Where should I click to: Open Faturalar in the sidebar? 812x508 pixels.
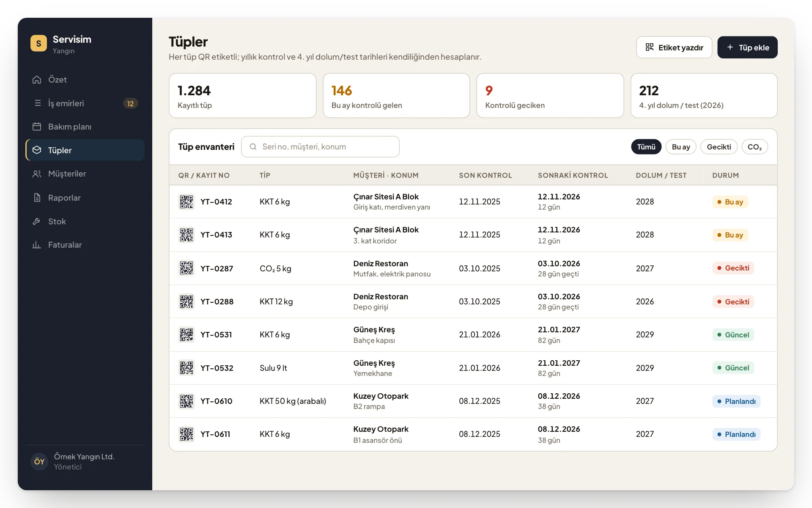pos(85,245)
